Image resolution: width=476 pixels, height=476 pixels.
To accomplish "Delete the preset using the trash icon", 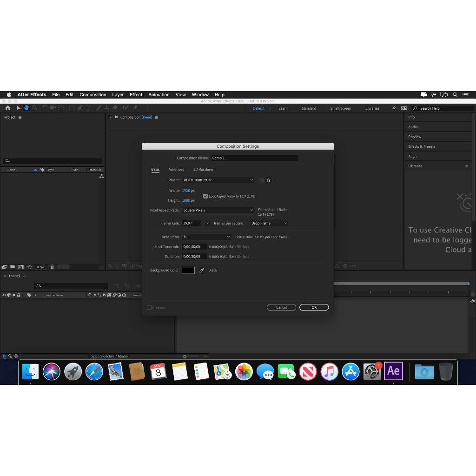I will (269, 180).
